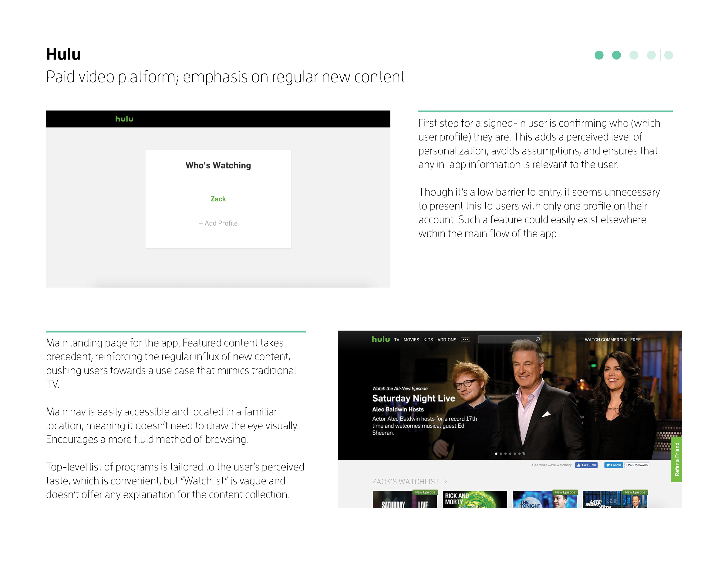
Task: Focus the Hulu search field
Action: [510, 339]
